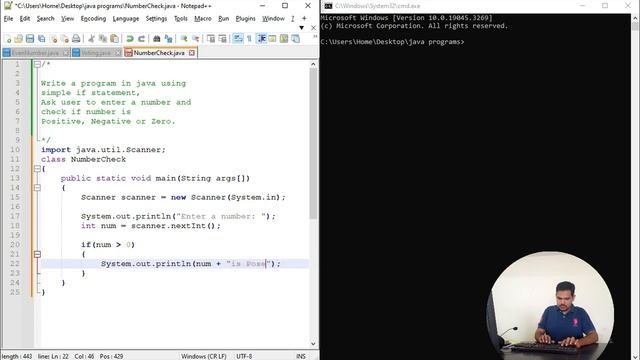
Task: Toggle the Indent Guide icon
Action: click(x=261, y=39)
